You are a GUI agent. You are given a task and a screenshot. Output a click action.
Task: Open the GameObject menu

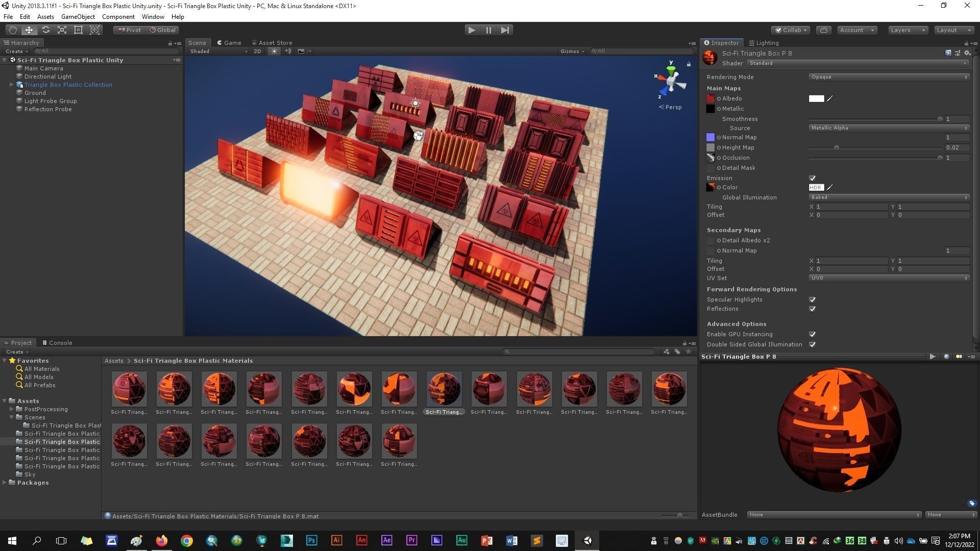point(78,17)
